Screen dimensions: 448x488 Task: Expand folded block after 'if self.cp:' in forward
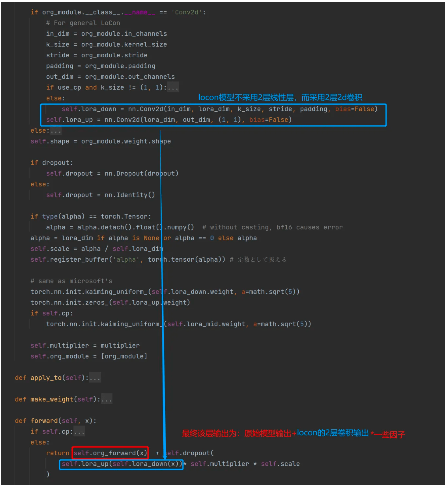coord(79,431)
